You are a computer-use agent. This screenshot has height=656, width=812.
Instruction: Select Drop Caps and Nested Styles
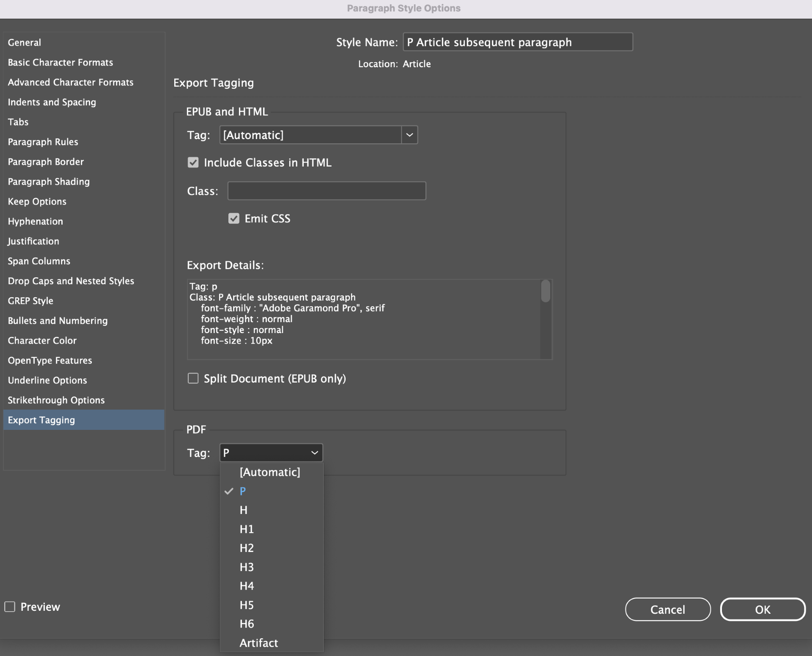coord(71,281)
